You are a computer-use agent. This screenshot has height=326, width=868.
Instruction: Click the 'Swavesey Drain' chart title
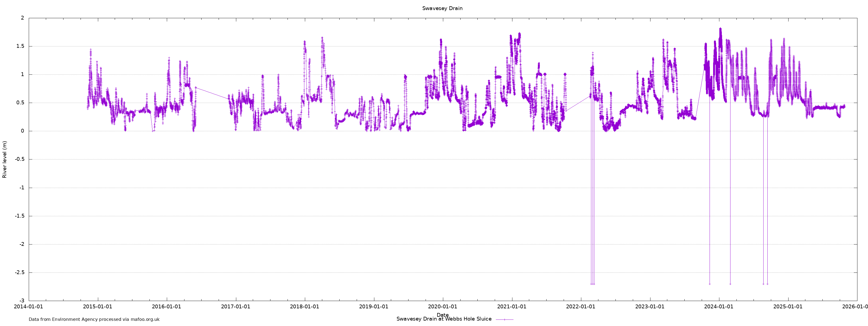442,8
